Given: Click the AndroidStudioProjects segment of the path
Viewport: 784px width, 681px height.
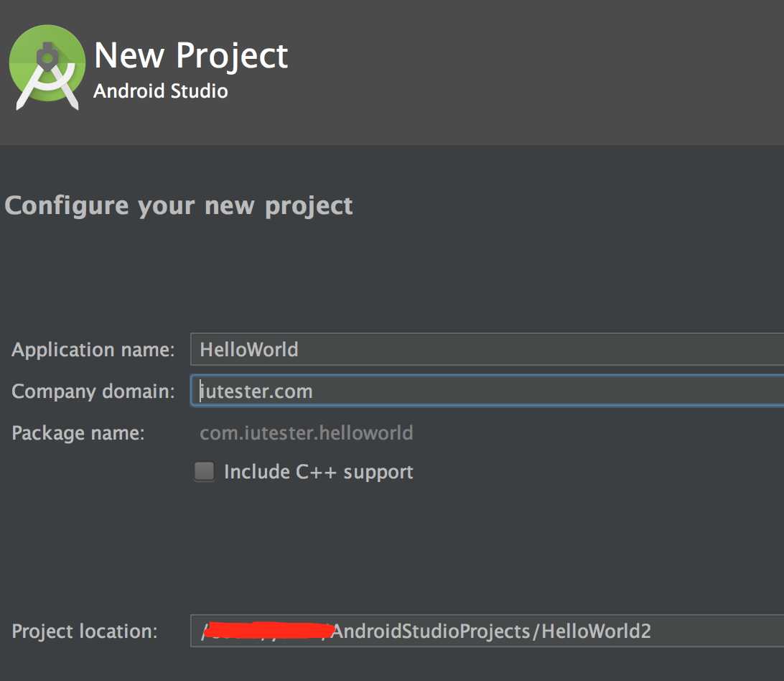Looking at the screenshot, I should 431,631.
